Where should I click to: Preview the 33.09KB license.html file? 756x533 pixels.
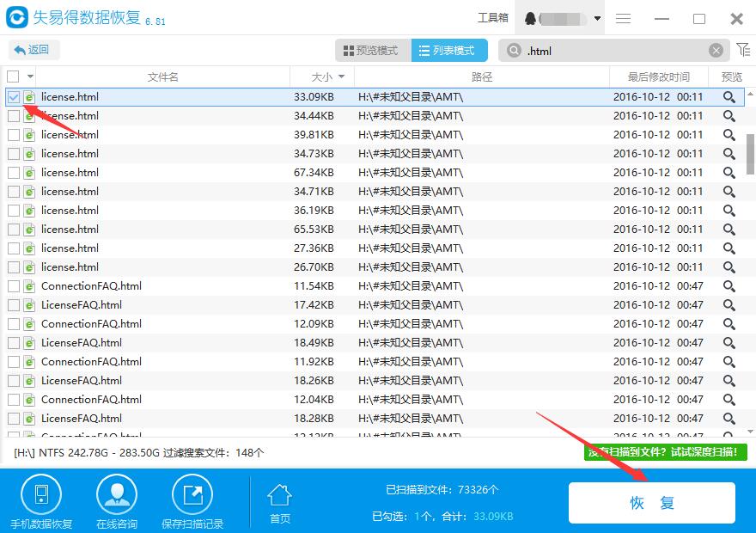click(x=729, y=97)
